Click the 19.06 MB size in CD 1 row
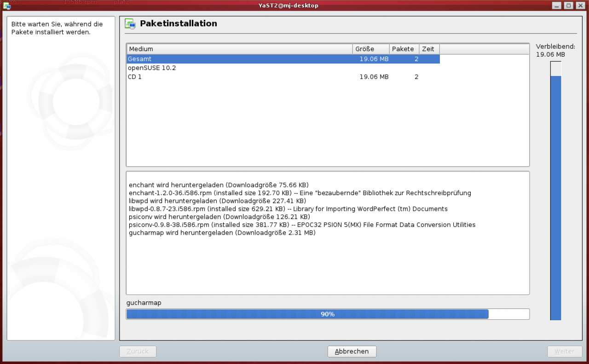This screenshot has height=364, width=589. tap(374, 77)
